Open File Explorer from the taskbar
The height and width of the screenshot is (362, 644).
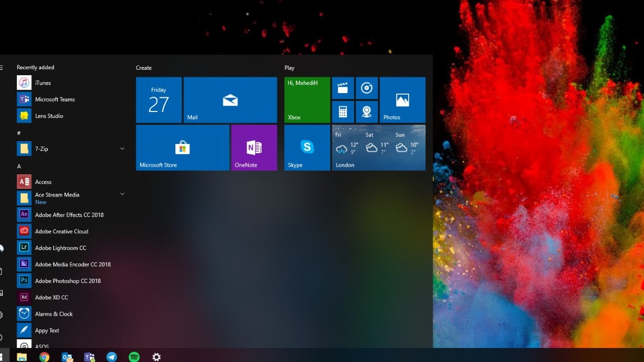(22, 357)
